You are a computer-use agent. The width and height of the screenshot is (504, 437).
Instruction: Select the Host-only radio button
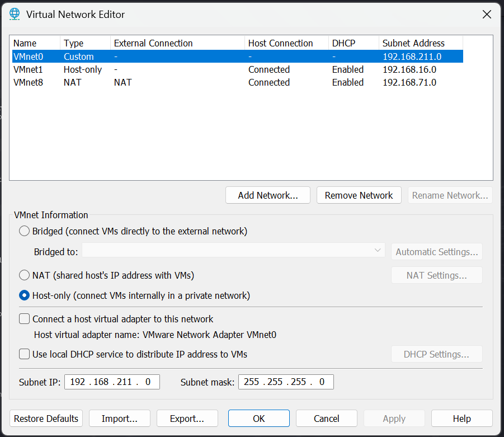(24, 295)
